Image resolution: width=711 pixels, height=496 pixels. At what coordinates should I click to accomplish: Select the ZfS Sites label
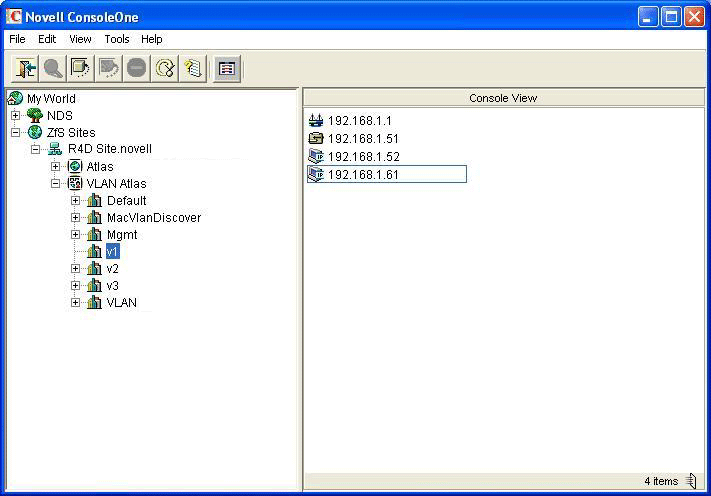click(x=71, y=132)
